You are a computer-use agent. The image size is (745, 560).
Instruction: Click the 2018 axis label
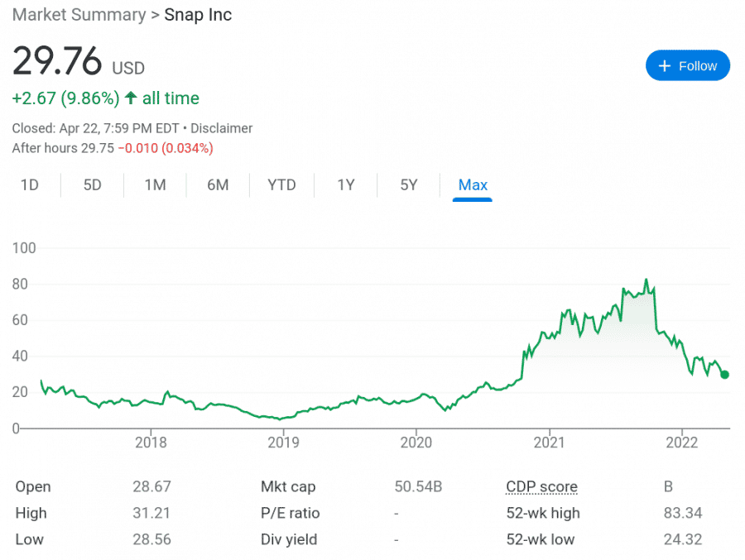pyautogui.click(x=151, y=443)
